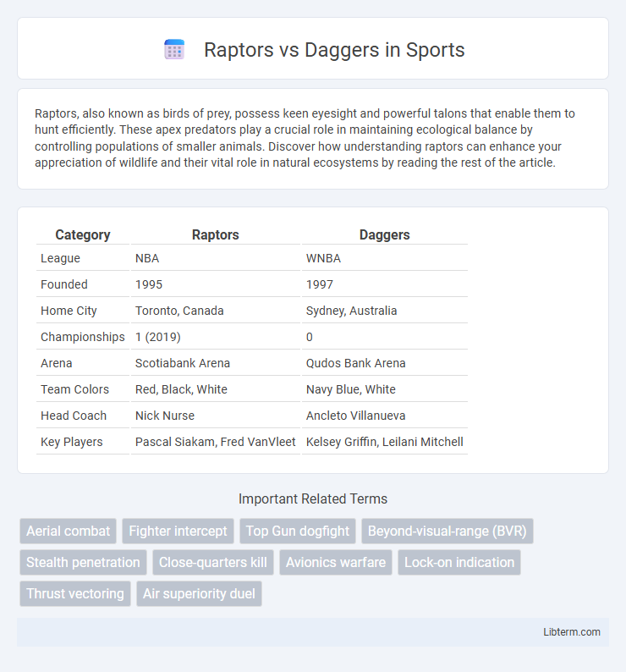
Task: Select the Stealth penetration tag
Action: 83,562
